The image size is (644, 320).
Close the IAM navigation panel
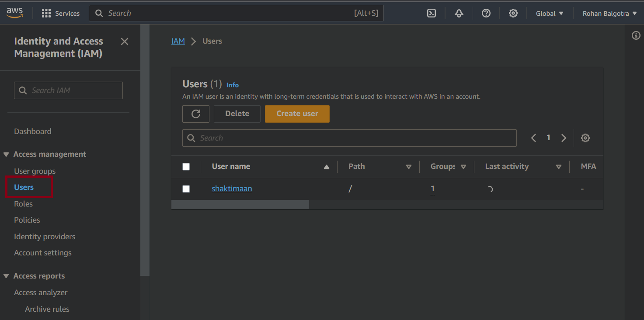pos(125,41)
